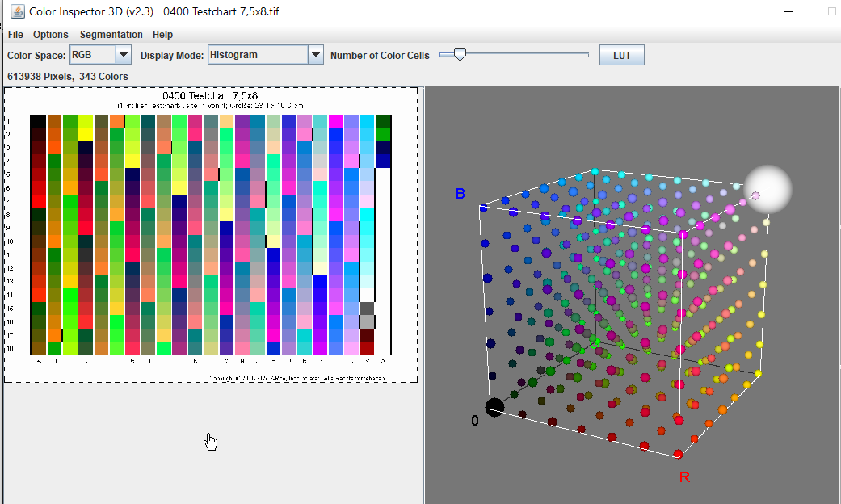Screen dimensions: 841x504
Task: Click the 0 origin label beside the cube
Action: [475, 421]
